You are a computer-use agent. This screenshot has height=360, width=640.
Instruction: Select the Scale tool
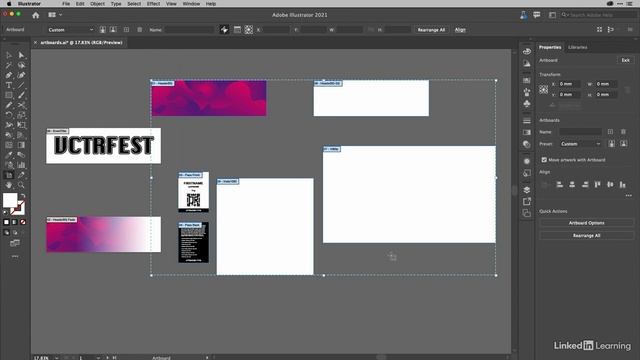click(21, 115)
